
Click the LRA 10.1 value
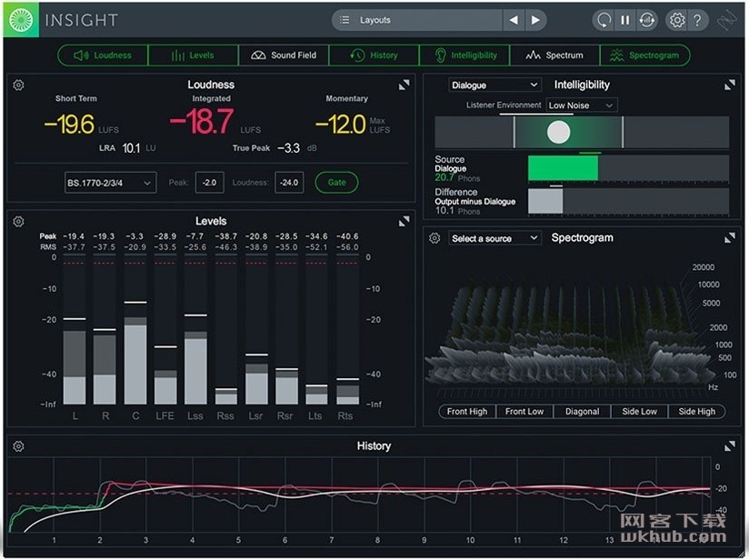tap(132, 148)
